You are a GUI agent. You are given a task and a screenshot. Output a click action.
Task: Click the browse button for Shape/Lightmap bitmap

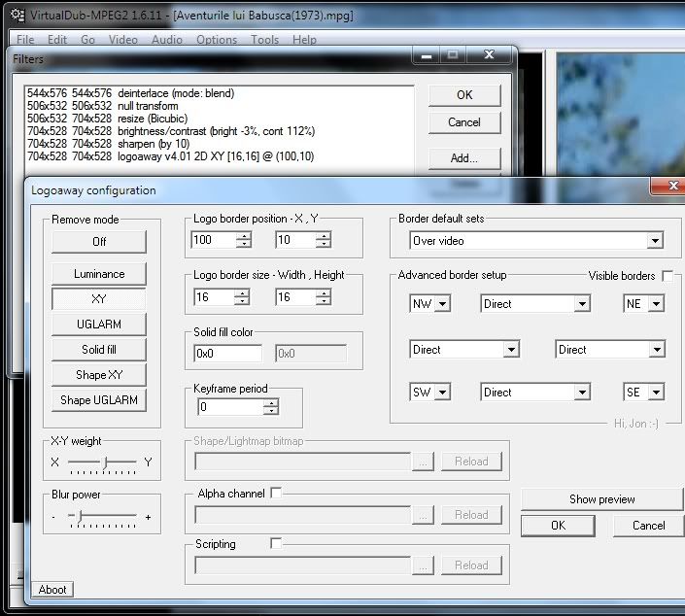point(422,462)
